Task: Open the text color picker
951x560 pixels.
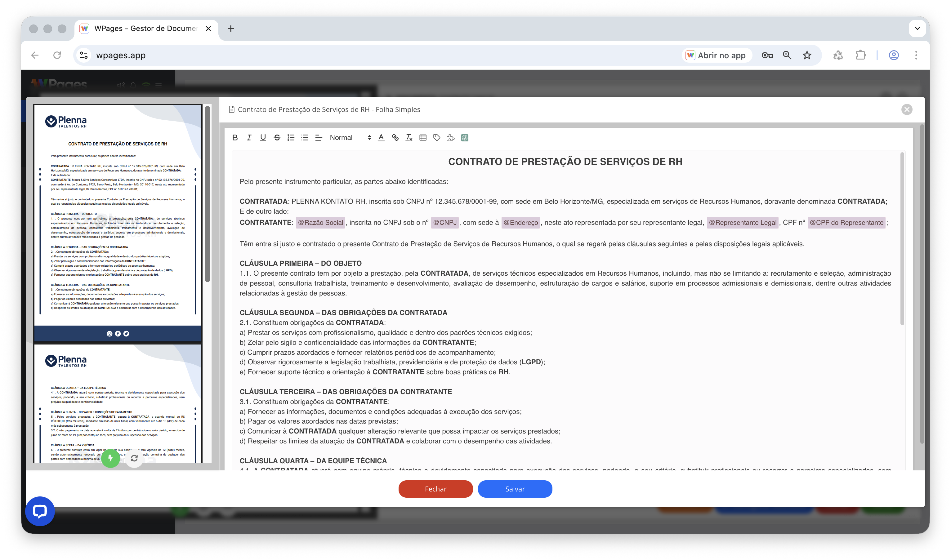Action: coord(381,138)
